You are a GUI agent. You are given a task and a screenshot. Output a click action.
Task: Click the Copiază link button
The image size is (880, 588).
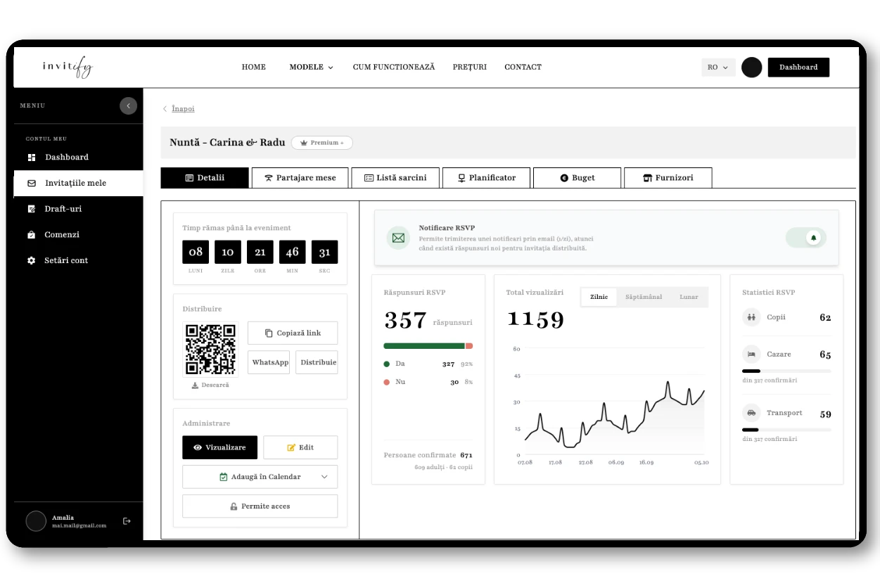293,333
